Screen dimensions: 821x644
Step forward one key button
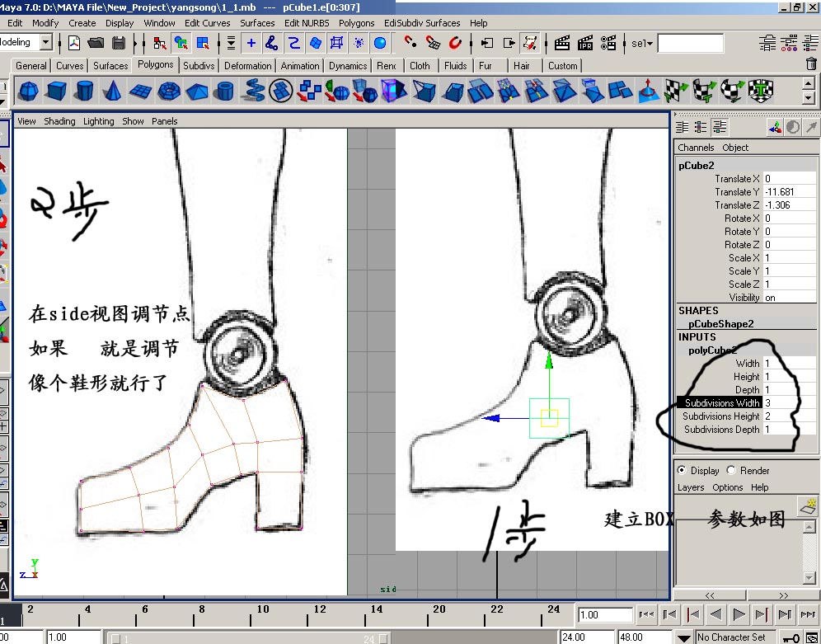coord(762,614)
